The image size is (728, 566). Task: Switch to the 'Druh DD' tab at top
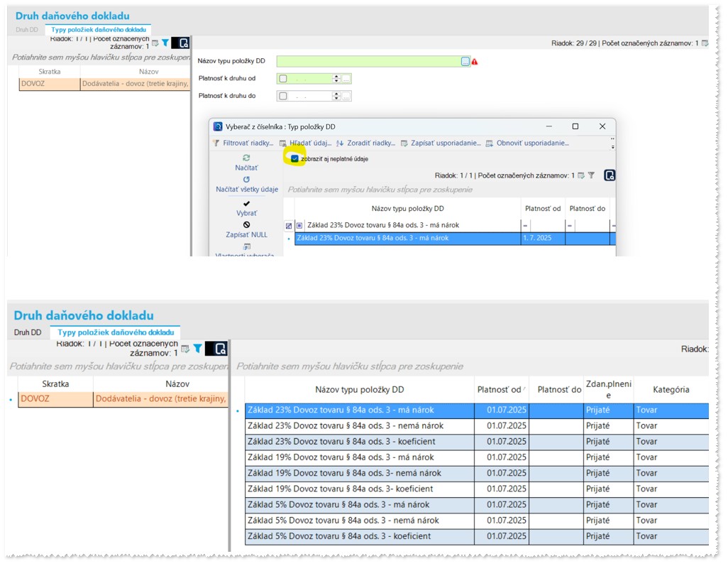[26, 30]
